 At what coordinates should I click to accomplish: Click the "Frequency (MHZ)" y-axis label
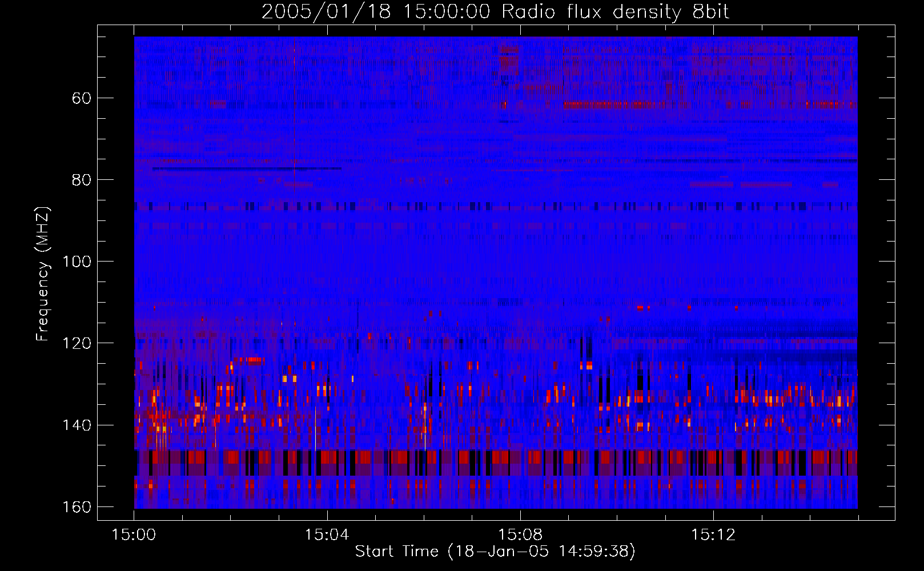pyautogui.click(x=43, y=274)
